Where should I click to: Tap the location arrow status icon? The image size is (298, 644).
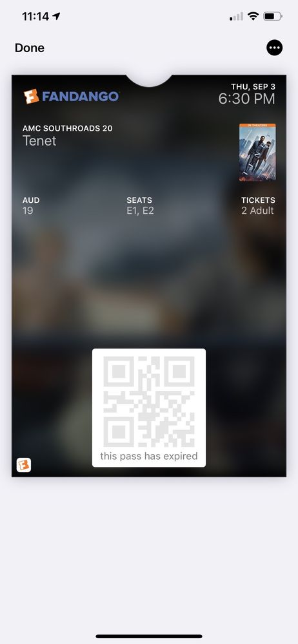pyautogui.click(x=56, y=16)
